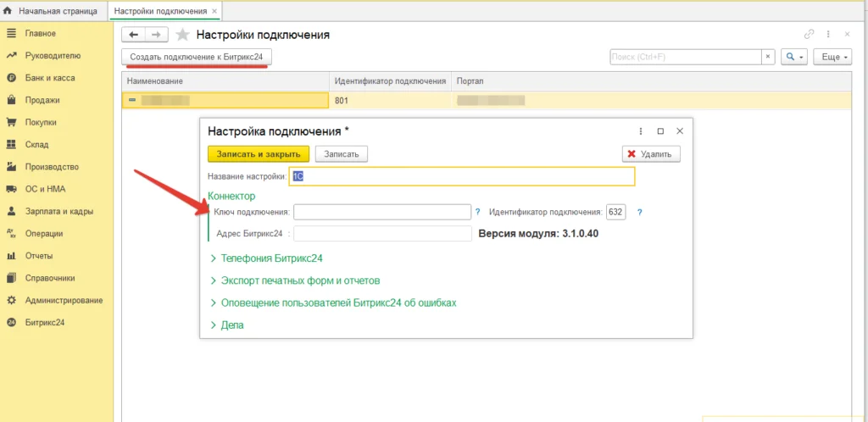
Task: Open the Руководителю sidebar section
Action: (53, 55)
